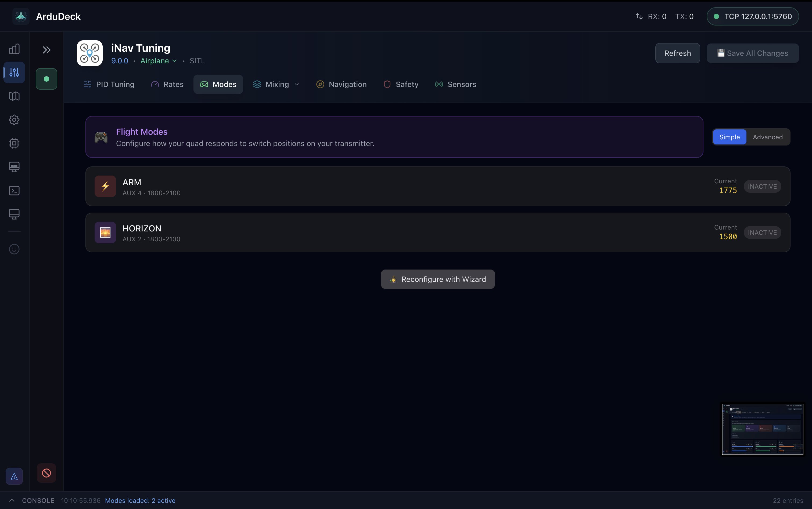The image size is (812, 509).
Task: Click the ArduDeck airplane logo icon
Action: 21,16
